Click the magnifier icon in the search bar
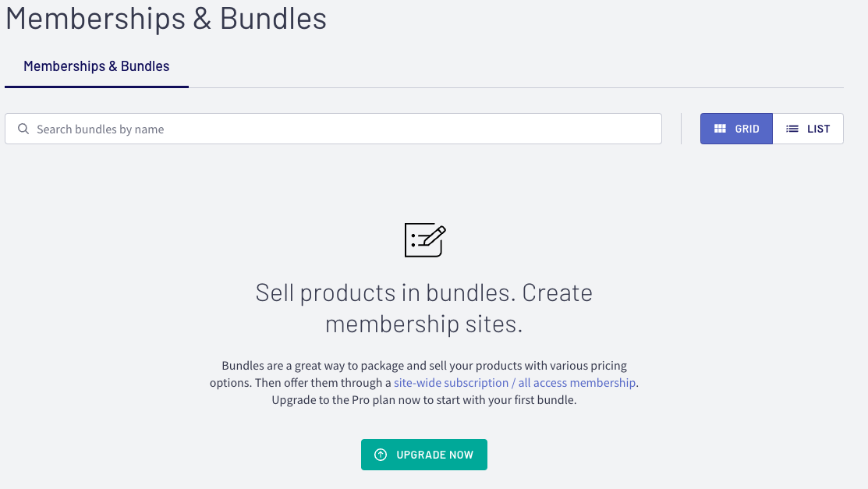Image resolution: width=868 pixels, height=489 pixels. [x=23, y=129]
